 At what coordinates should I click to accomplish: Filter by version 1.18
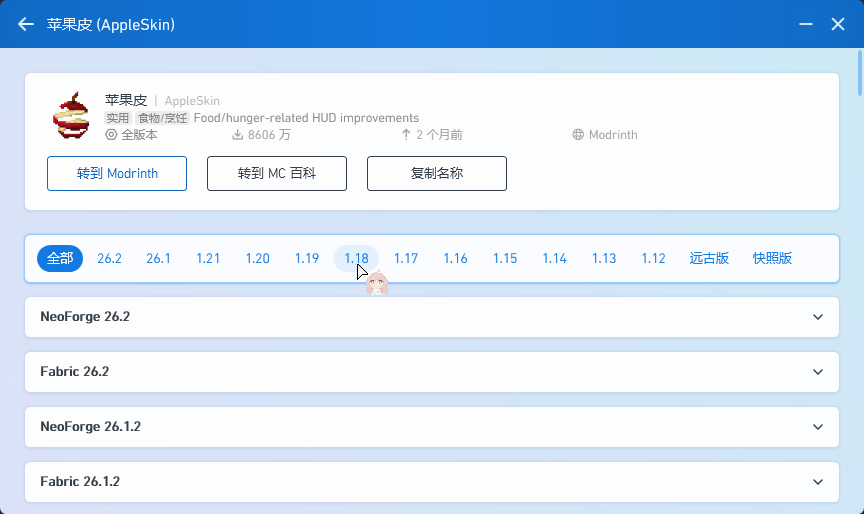(357, 258)
